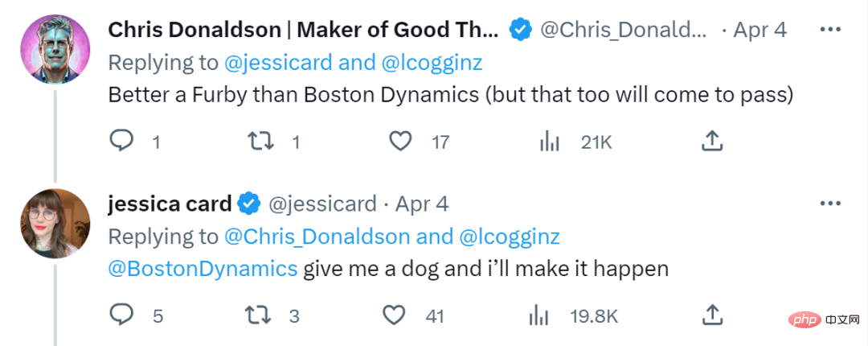Screen dimensions: 868x346
Task: Share jessica card's tweet
Action: click(x=712, y=315)
